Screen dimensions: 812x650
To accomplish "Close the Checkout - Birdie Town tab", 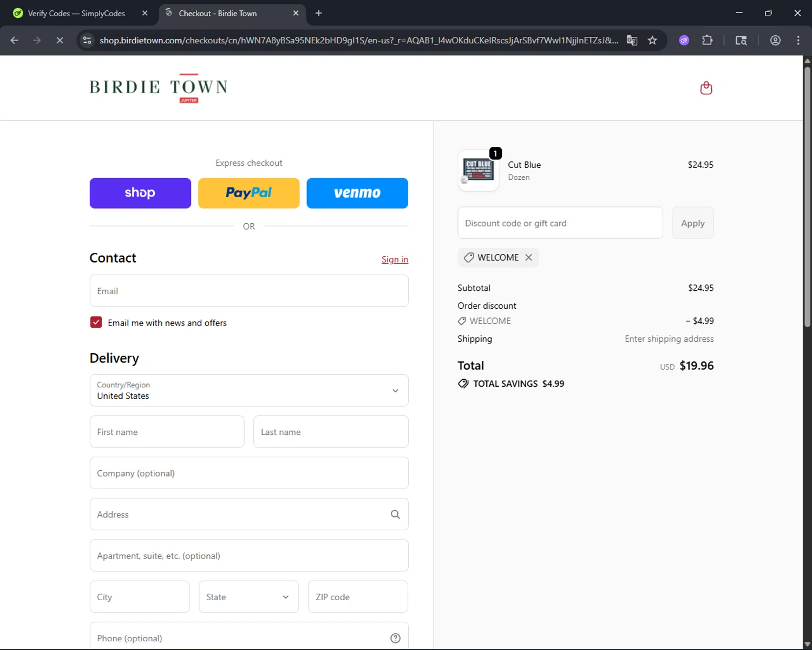I will (x=296, y=13).
